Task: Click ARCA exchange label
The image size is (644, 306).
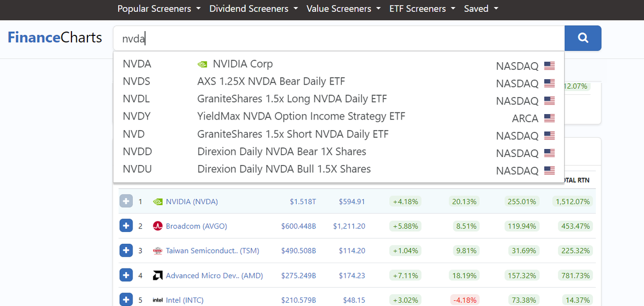Action: [x=525, y=118]
